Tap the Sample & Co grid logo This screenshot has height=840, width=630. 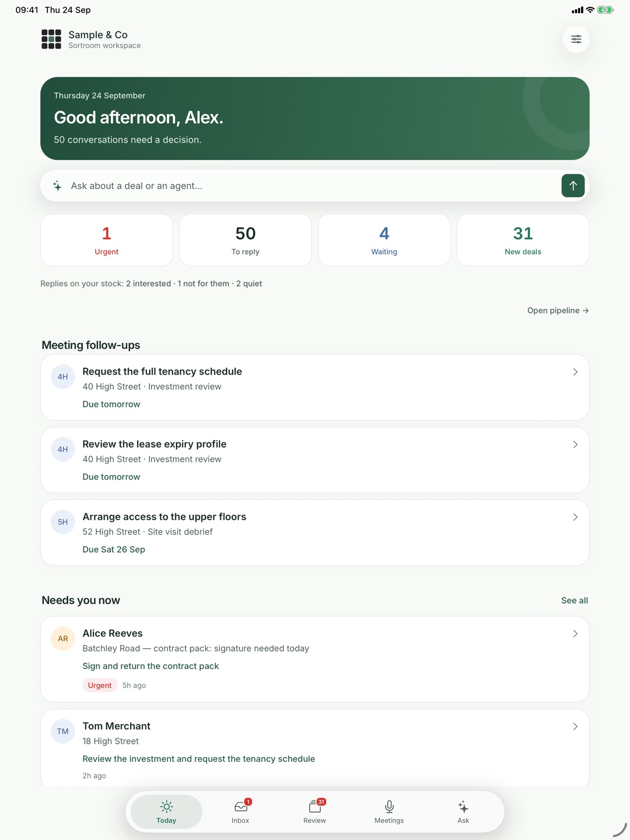coord(51,39)
